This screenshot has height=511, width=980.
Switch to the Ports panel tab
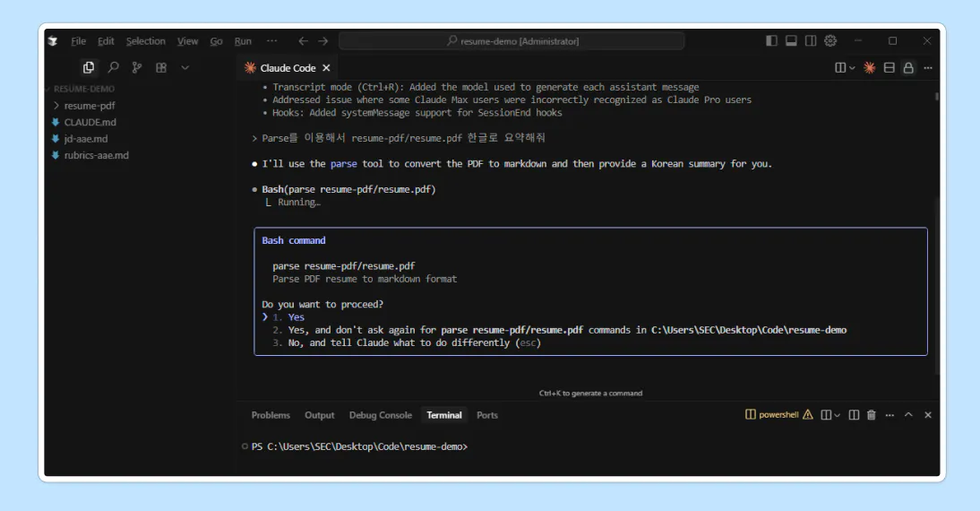(487, 415)
